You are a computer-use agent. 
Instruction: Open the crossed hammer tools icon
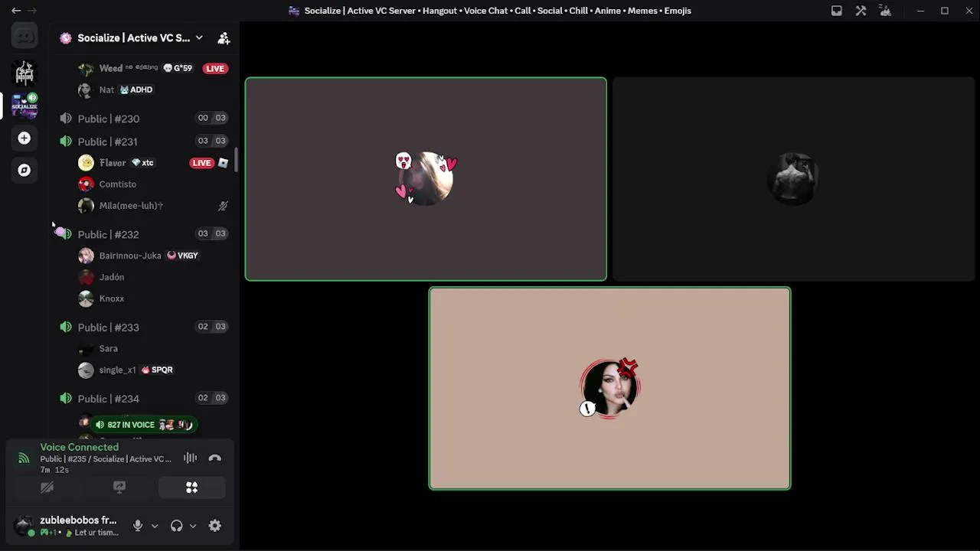(861, 11)
